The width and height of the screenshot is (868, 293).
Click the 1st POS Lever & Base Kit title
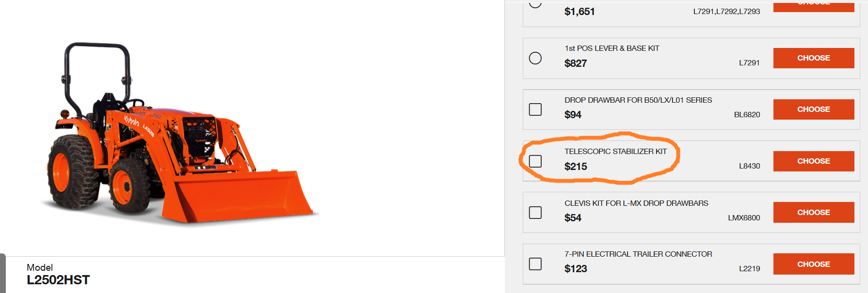pyautogui.click(x=611, y=48)
